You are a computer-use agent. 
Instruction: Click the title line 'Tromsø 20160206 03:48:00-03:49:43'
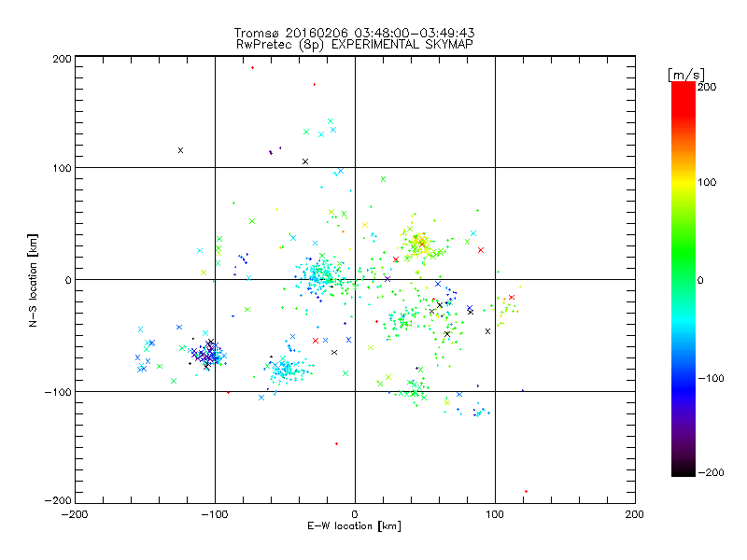[354, 33]
